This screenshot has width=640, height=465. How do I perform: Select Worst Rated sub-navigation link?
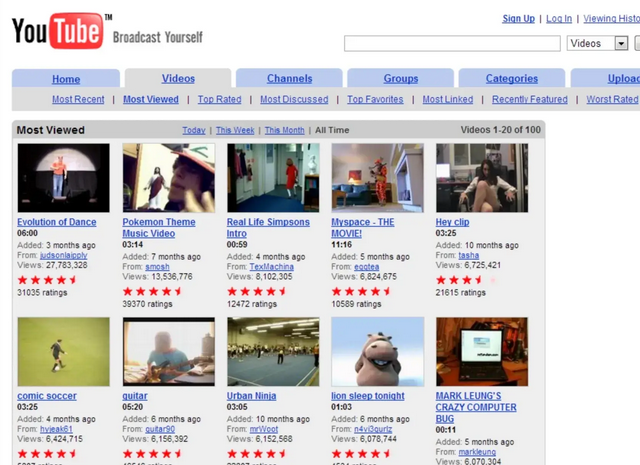tap(612, 99)
